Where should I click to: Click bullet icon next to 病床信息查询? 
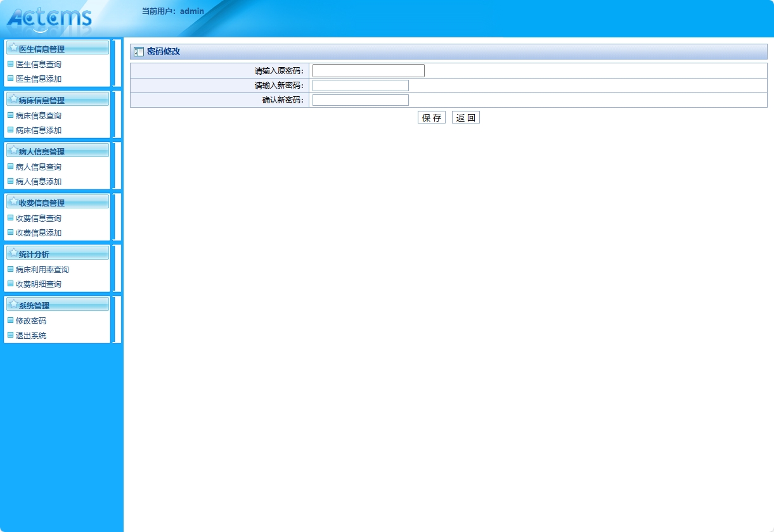[10, 115]
